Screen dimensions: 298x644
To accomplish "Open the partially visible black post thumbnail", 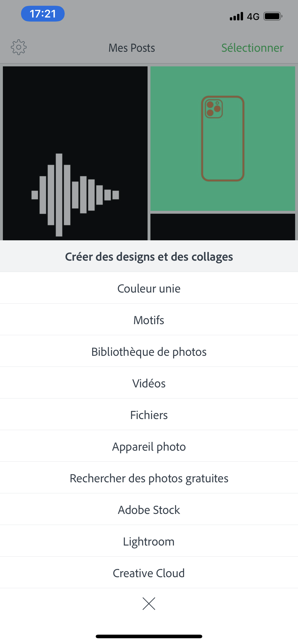I will (223, 227).
